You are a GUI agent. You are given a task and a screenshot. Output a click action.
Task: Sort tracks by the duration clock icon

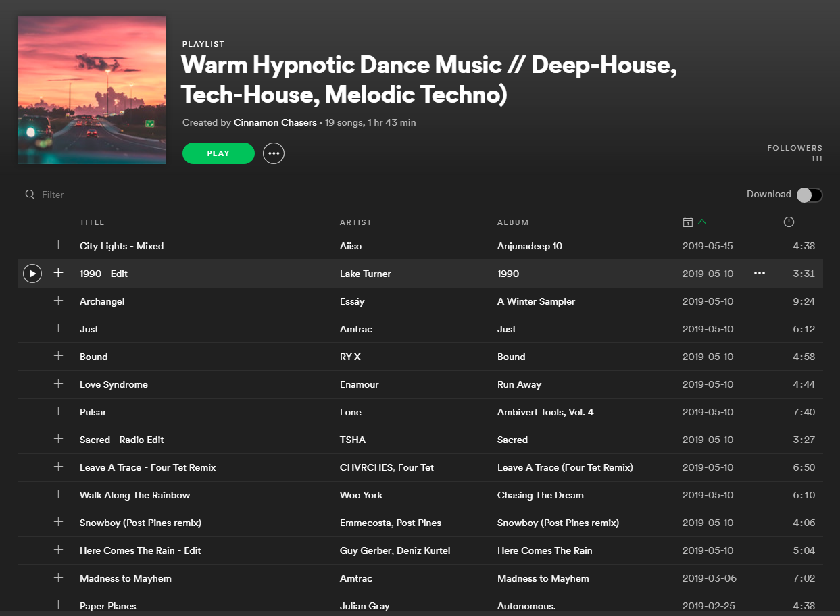[788, 222]
